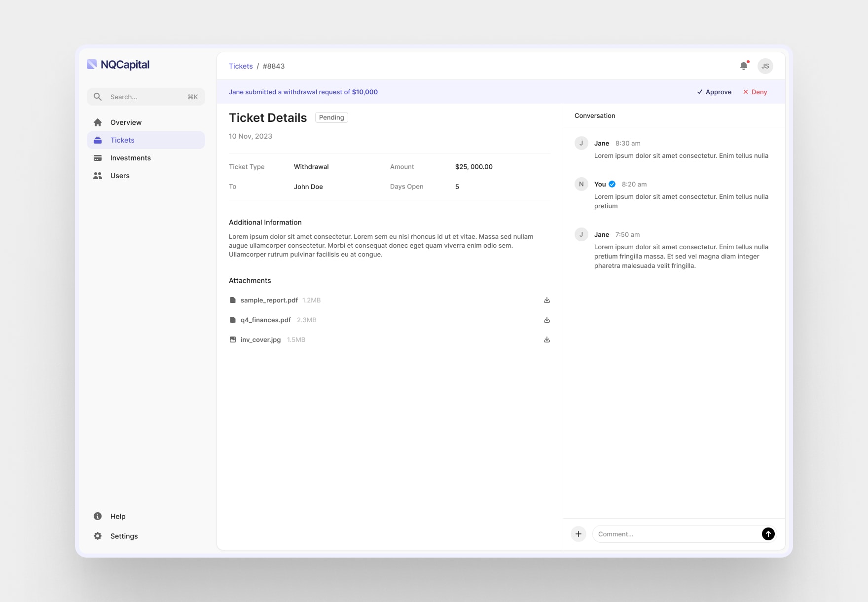Click the 8:30 am timestamp
The image size is (868, 602).
628,143
